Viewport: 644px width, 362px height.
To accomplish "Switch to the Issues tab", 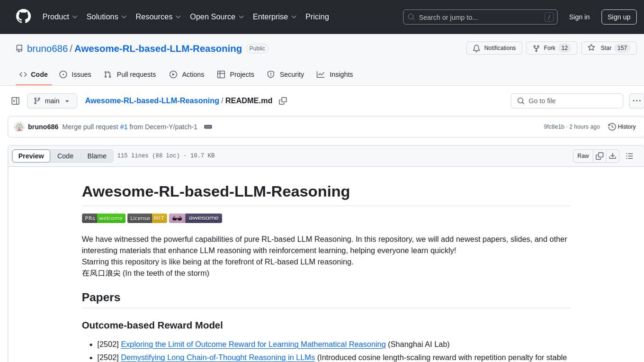I will (x=75, y=74).
